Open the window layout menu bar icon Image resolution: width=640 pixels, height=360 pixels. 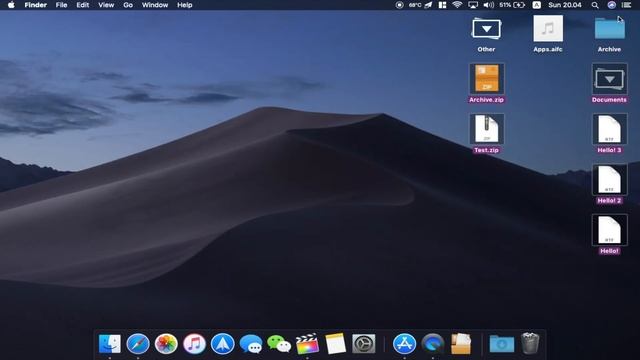442,5
